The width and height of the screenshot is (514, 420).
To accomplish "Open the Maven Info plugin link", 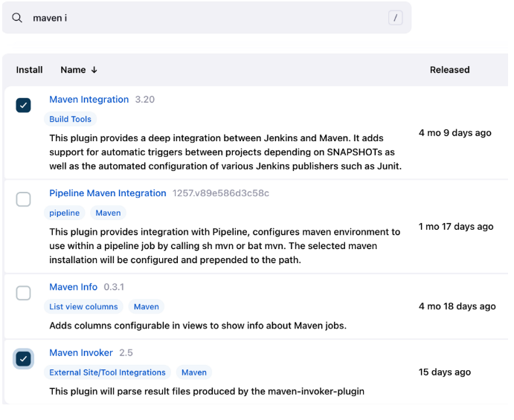I will (x=73, y=287).
